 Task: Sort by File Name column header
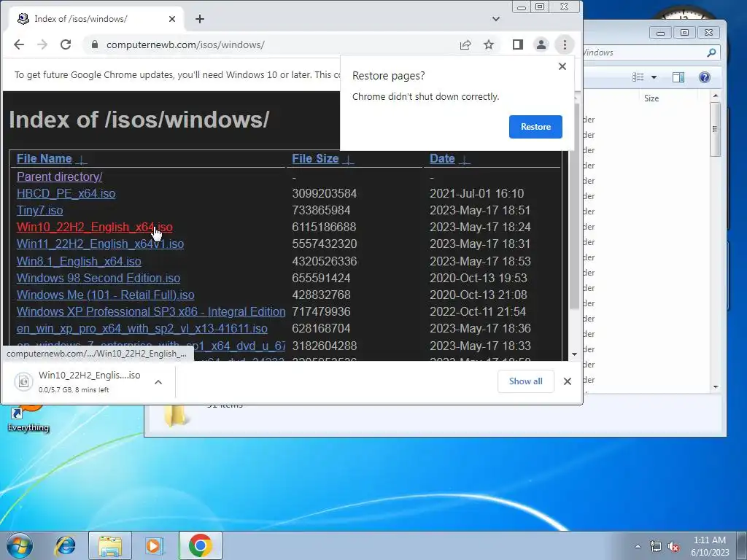[x=44, y=158]
